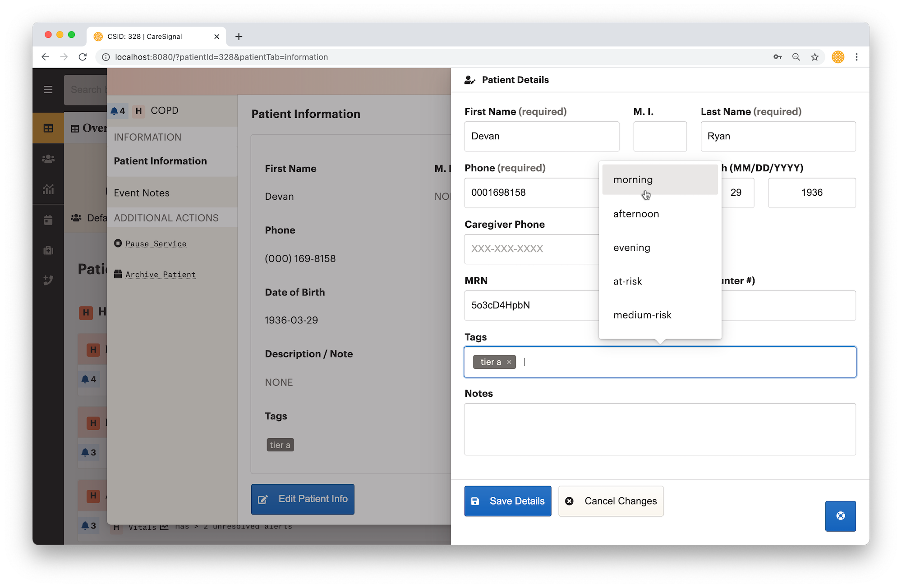Click the H badge beside COPD
This screenshot has width=902, height=588.
139,110
